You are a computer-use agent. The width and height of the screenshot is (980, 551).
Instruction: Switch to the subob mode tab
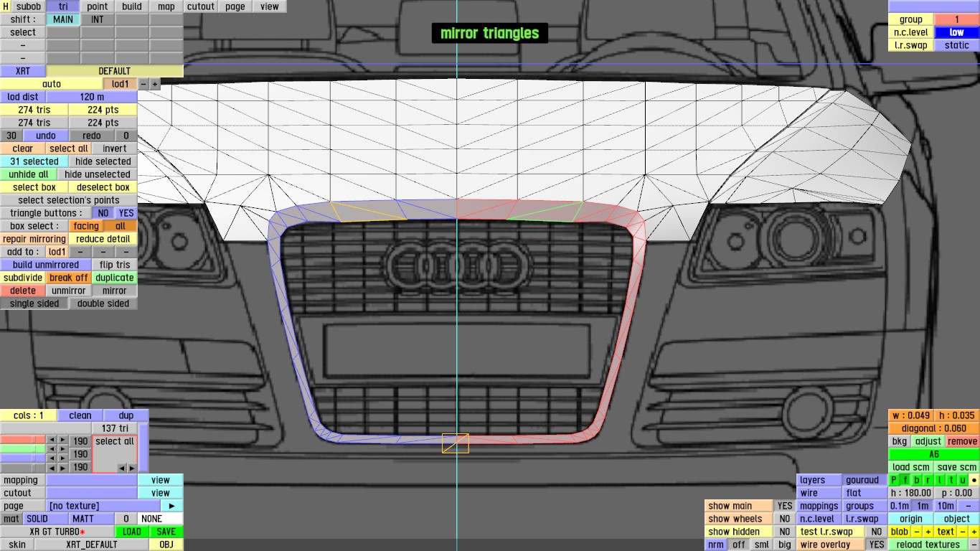pyautogui.click(x=29, y=6)
